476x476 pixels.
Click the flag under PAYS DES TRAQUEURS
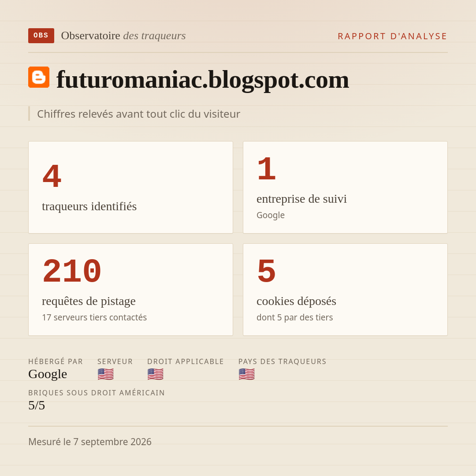pos(246,374)
